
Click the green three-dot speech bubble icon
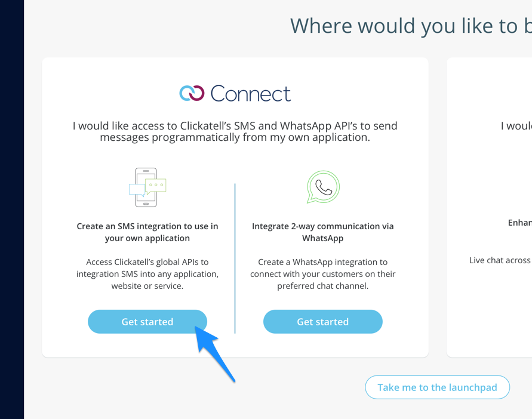click(x=156, y=185)
